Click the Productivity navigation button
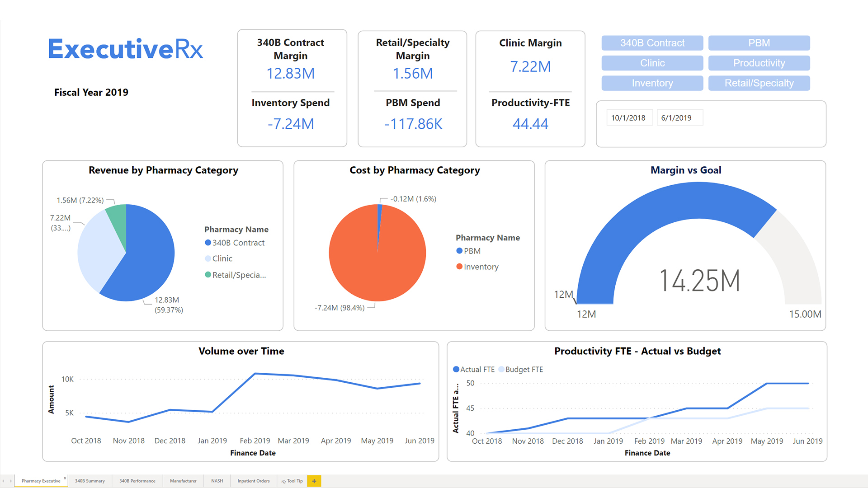The width and height of the screenshot is (868, 488). 759,63
